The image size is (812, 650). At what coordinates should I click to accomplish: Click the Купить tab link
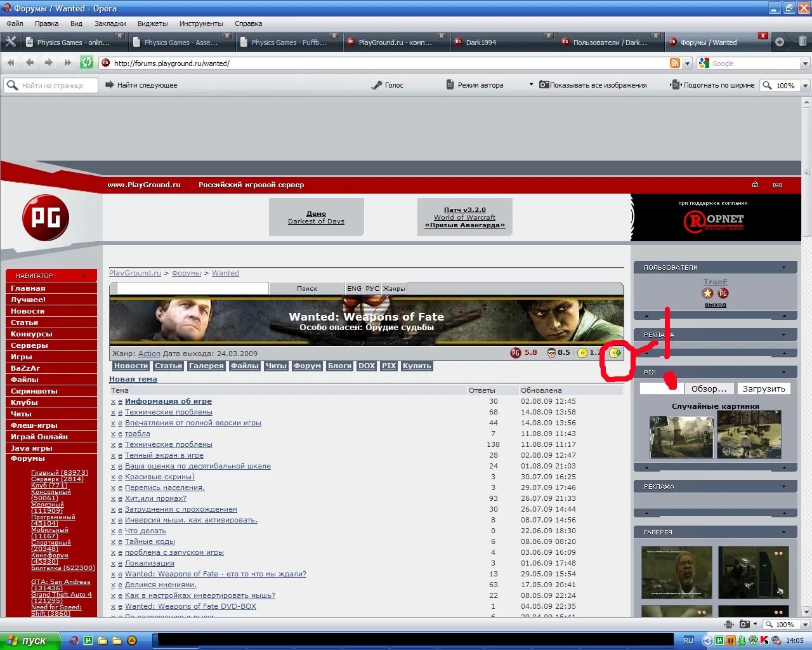417,366
